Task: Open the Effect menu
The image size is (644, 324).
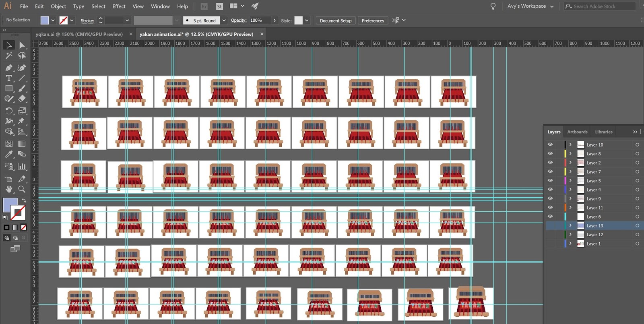Action: 119,6
